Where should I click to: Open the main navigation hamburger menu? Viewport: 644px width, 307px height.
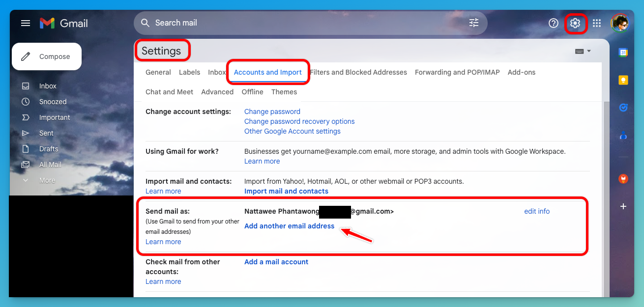(x=26, y=23)
